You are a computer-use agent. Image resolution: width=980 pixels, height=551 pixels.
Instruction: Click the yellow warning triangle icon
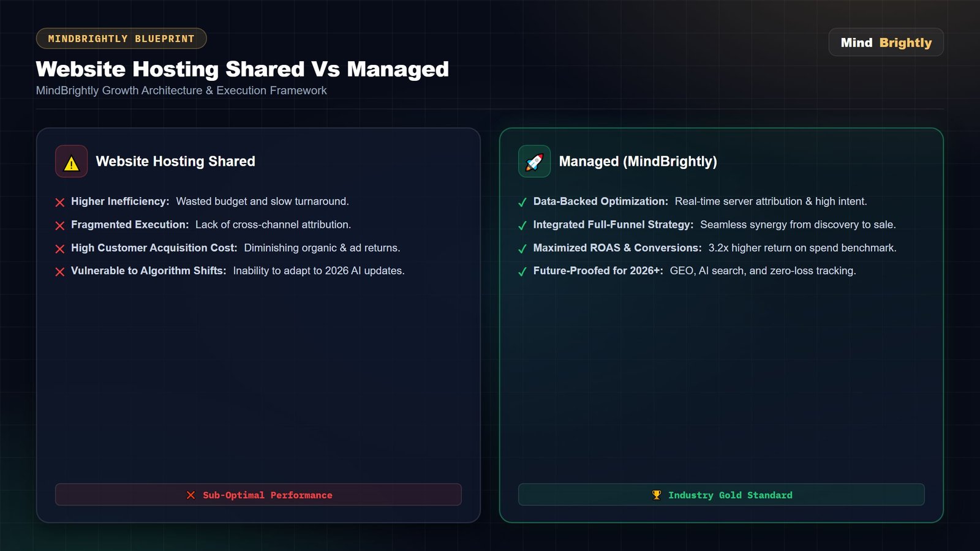pos(72,163)
